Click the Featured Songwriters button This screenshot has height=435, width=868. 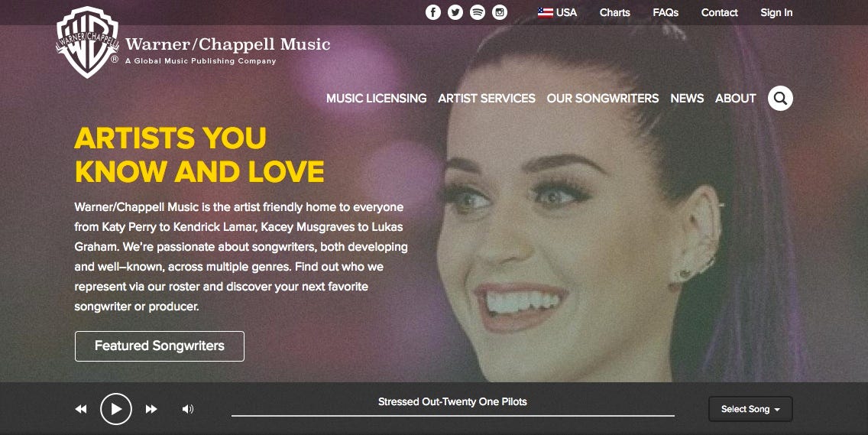[x=160, y=346]
